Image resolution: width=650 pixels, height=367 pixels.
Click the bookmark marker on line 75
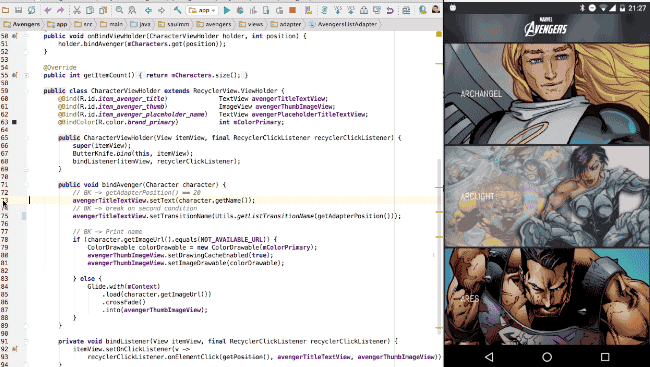click(x=24, y=216)
